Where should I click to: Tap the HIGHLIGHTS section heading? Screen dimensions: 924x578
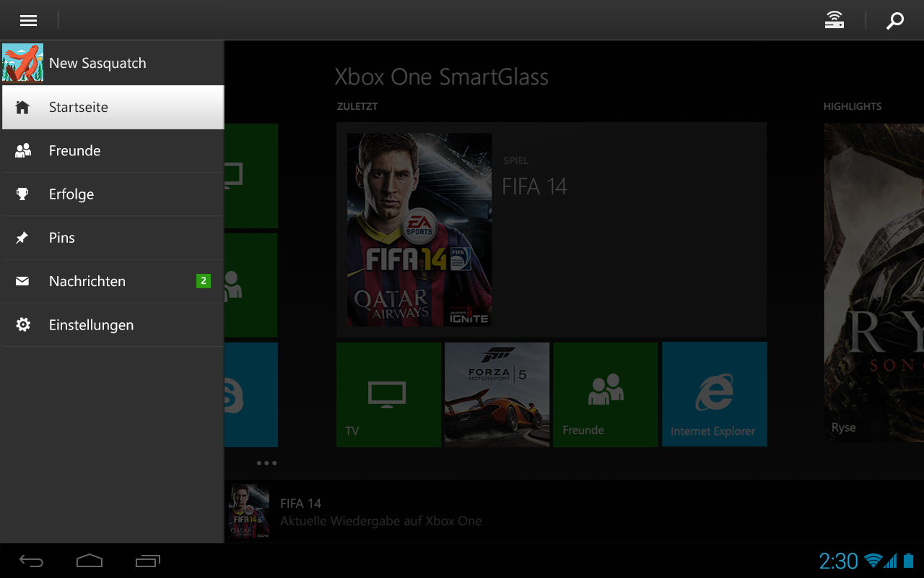(x=853, y=106)
